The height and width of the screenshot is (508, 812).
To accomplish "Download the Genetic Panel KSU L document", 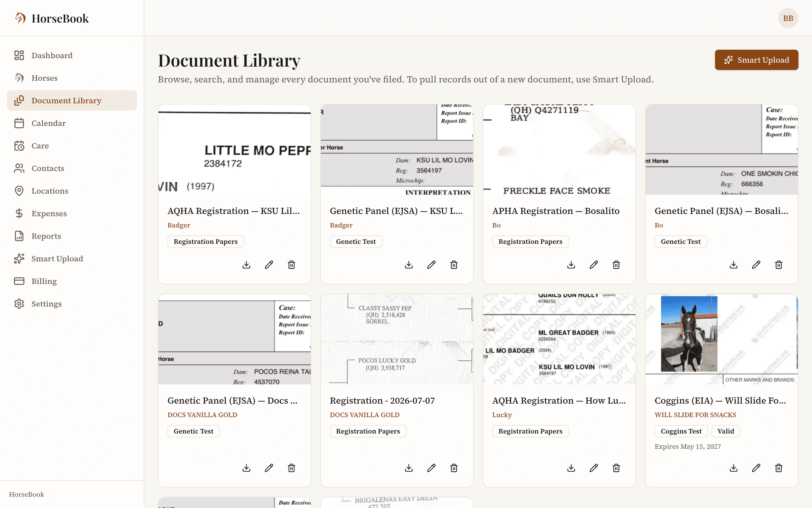I will pyautogui.click(x=409, y=265).
